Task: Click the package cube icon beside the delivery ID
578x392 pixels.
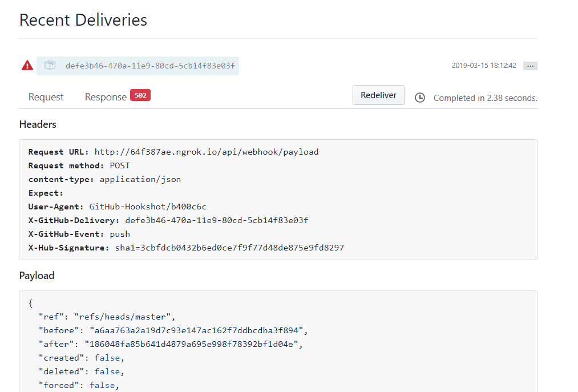Action: (50, 66)
